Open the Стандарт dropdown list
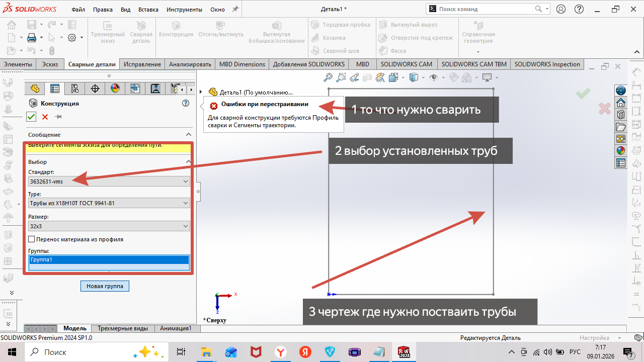 point(109,181)
